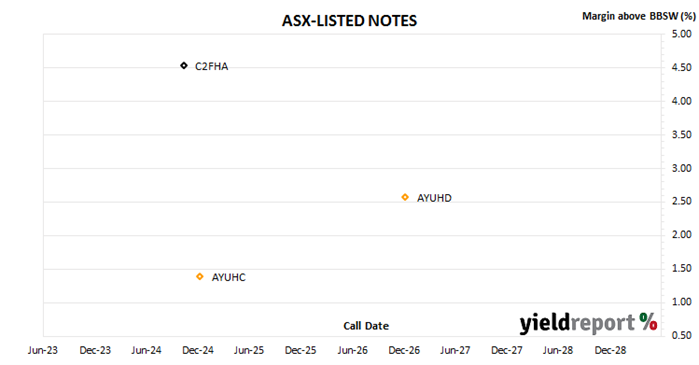The image size is (699, 365).
Task: Click the AYUHD orange diamond marker
Action: (x=405, y=197)
